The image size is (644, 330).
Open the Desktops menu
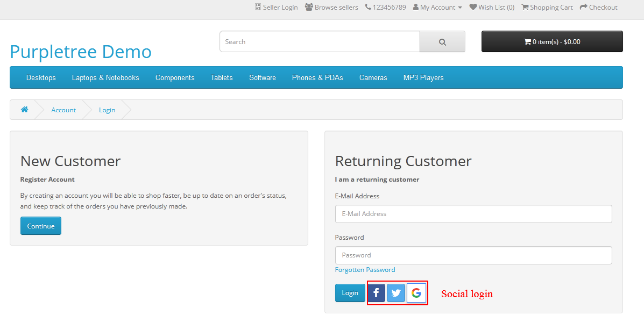41,77
